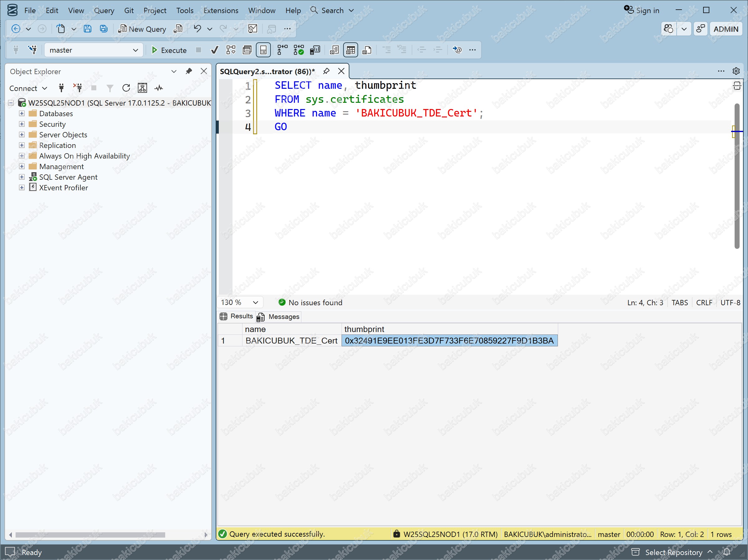Collapse the W25SQL25NOD1 server node
Screen dimensions: 748x560
[x=11, y=103]
